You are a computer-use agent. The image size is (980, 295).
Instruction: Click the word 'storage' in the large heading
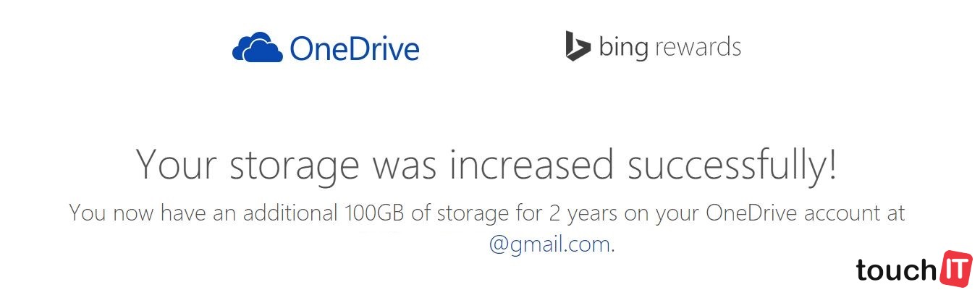pyautogui.click(x=295, y=166)
